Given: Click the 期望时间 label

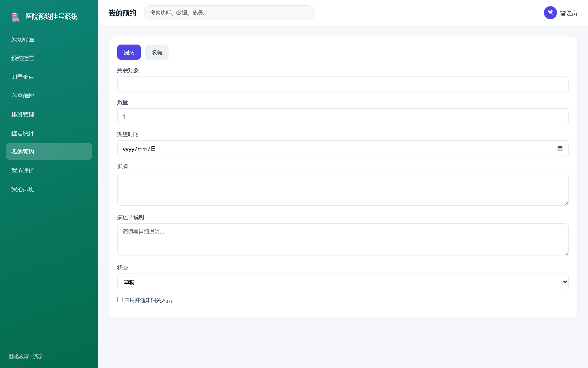Looking at the screenshot, I should [128, 134].
